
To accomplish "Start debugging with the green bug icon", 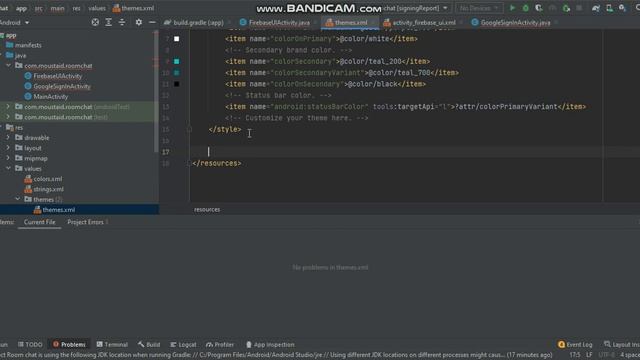I will point(526,8).
